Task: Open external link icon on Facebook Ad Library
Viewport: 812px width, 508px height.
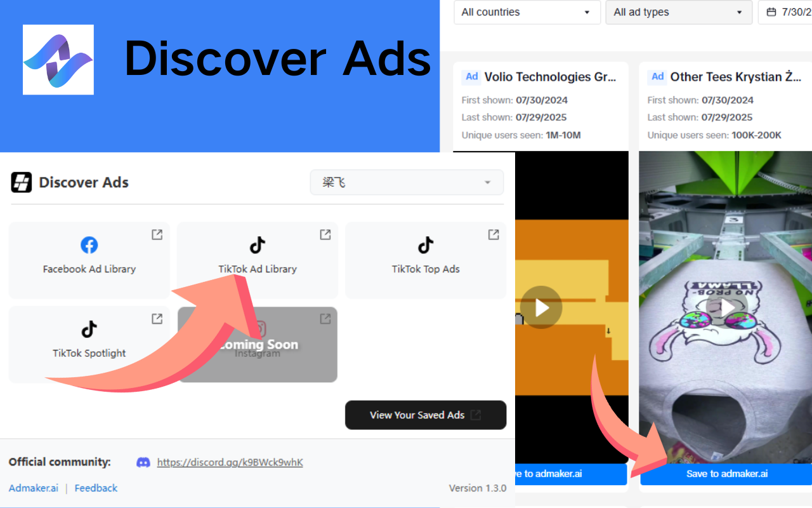Action: (157, 235)
